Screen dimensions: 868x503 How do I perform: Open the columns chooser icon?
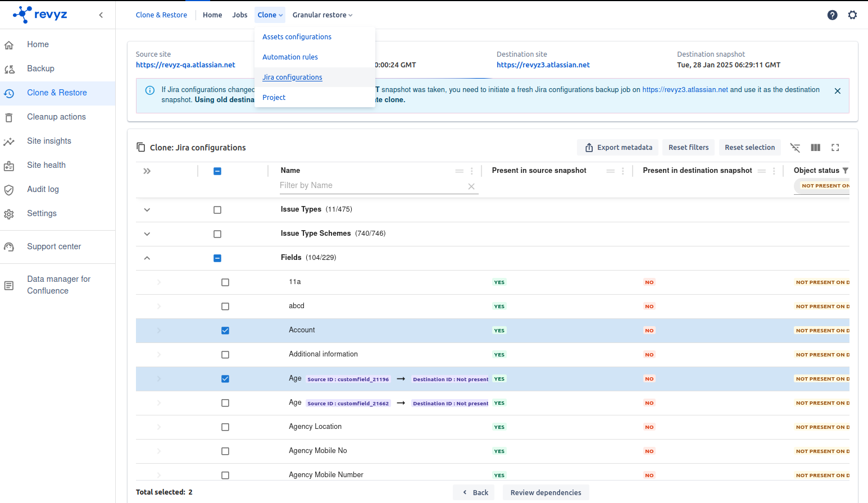pyautogui.click(x=815, y=148)
